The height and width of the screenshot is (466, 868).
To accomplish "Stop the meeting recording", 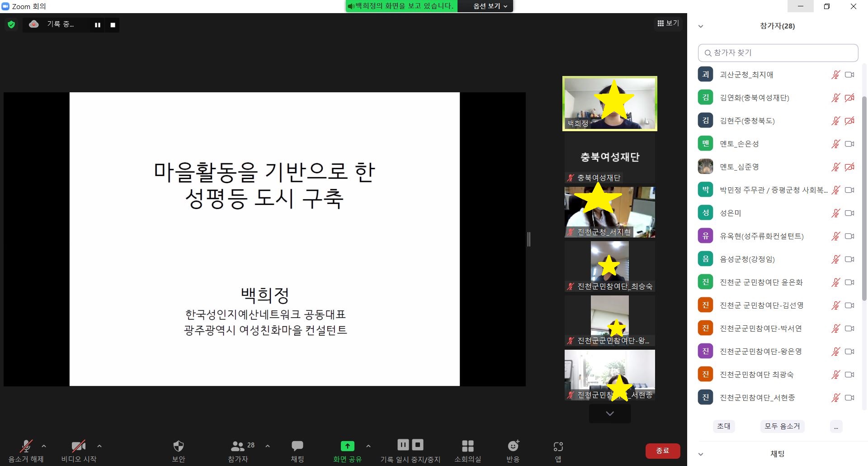I will [112, 25].
